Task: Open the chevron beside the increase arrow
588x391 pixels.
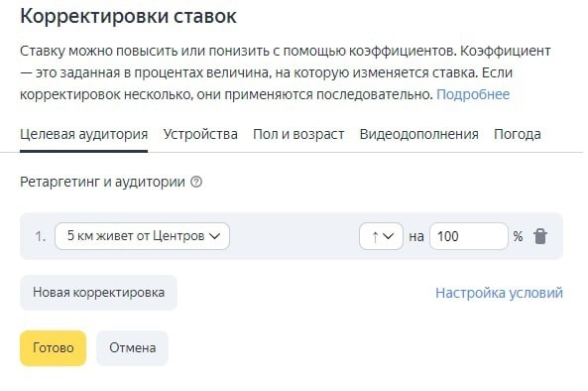Action: point(389,236)
